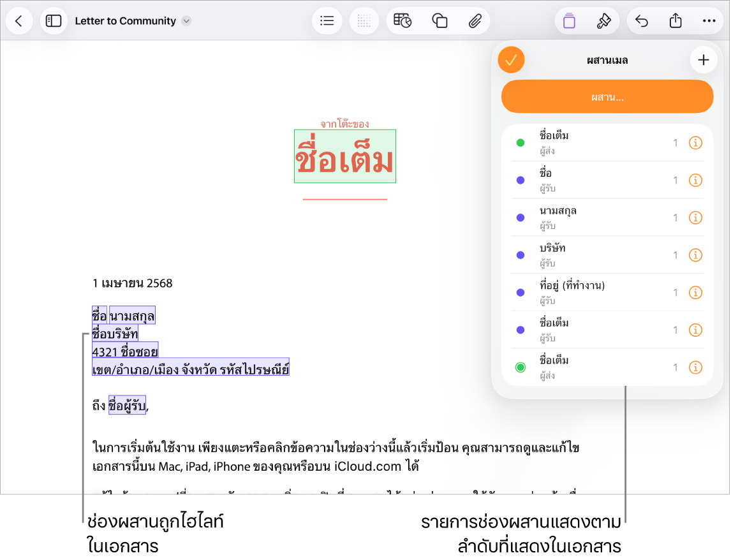731x560 pixels.
Task: Tap the large ชื่อเต็ม heading merge field
Action: 345,156
